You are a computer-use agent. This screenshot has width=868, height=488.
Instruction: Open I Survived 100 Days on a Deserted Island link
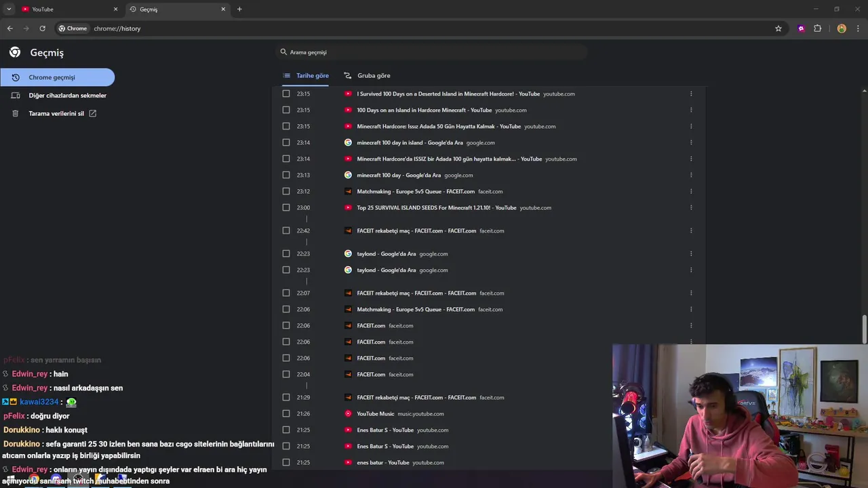click(x=448, y=94)
